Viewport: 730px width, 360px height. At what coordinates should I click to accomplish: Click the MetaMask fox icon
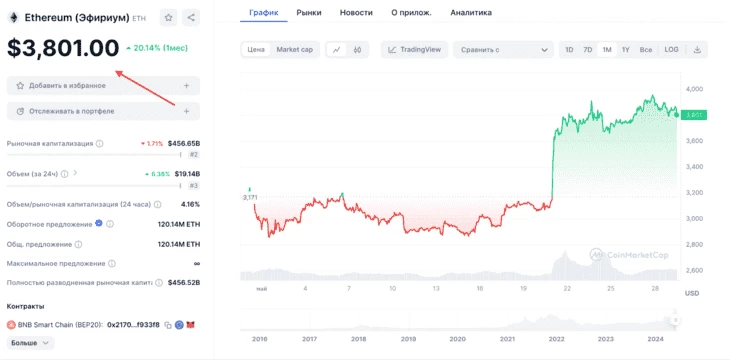click(x=190, y=325)
